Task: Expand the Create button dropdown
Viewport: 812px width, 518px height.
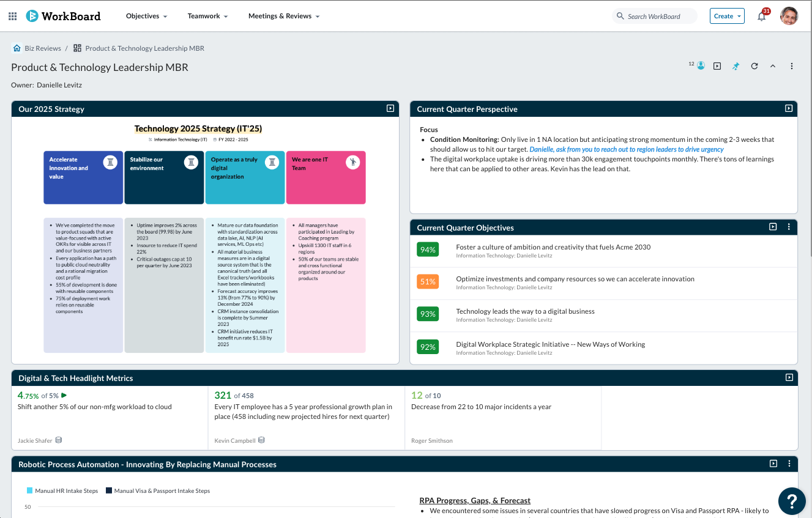Action: pyautogui.click(x=727, y=17)
